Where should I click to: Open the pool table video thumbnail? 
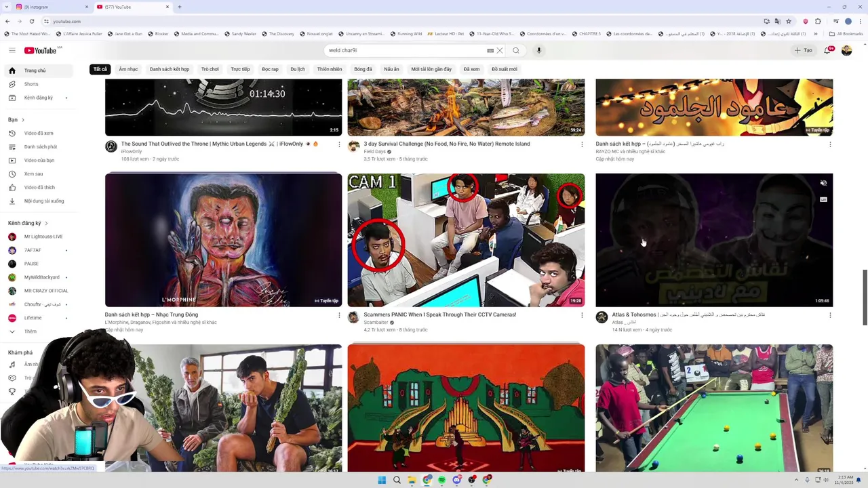coord(714,408)
